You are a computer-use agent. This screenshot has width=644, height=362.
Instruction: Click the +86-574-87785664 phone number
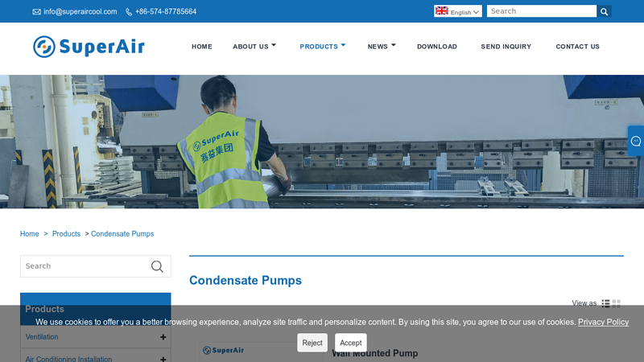(x=166, y=12)
